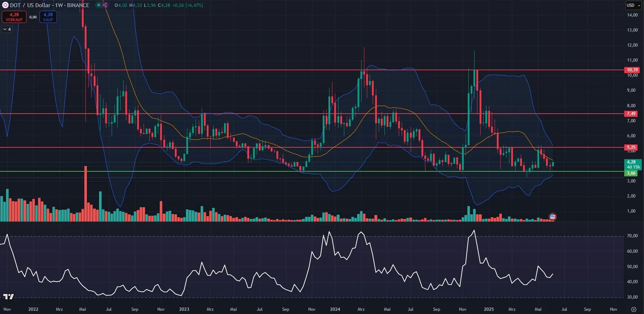Image resolution: width=644 pixels, height=314 pixels.
Task: Click the 2,00 price scale label
Action: point(631,196)
